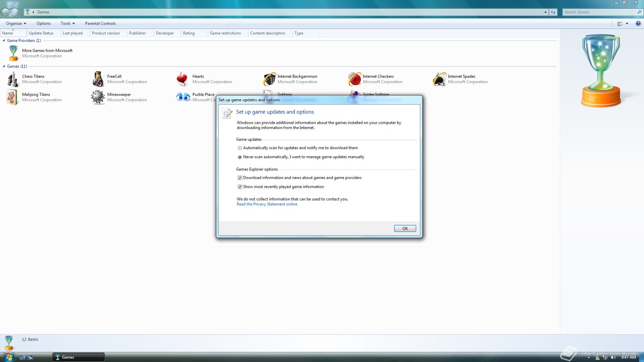This screenshot has height=362, width=644.
Task: Open Read the Privacy Statement online link
Action: (x=267, y=204)
